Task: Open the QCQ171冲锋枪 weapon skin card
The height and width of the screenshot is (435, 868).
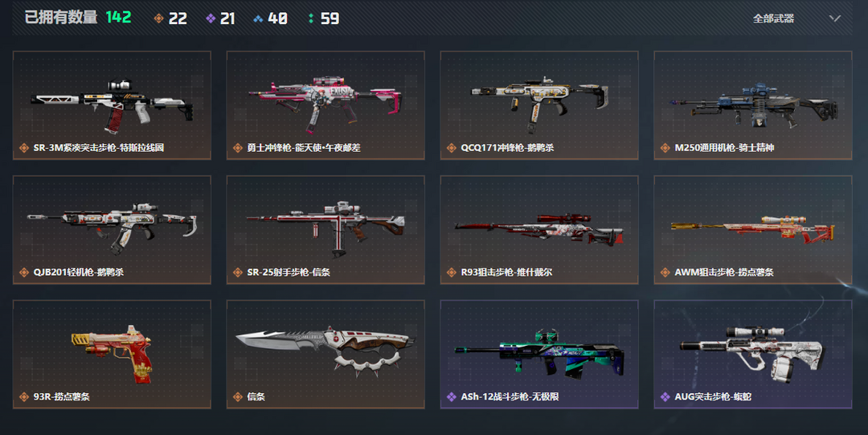Action: [x=539, y=105]
